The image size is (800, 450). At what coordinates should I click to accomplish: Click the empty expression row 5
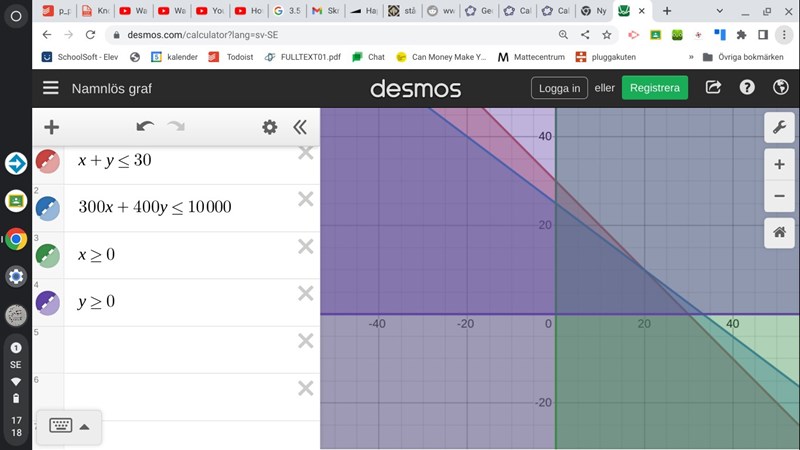(180, 349)
